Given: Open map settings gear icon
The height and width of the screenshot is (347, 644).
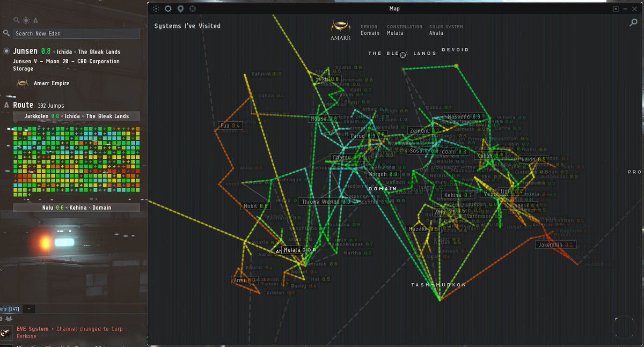Looking at the screenshot, I should [x=168, y=9].
